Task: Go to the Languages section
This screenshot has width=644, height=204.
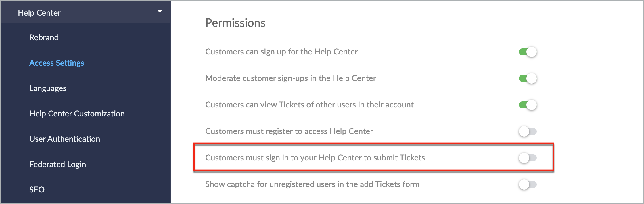Action: [x=48, y=88]
